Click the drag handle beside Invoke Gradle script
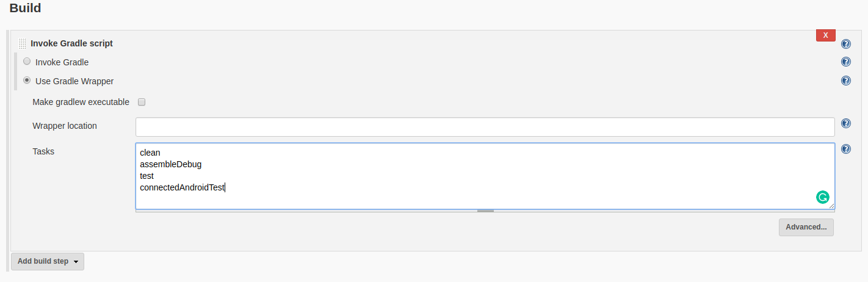Image resolution: width=868 pixels, height=282 pixels. 23,43
